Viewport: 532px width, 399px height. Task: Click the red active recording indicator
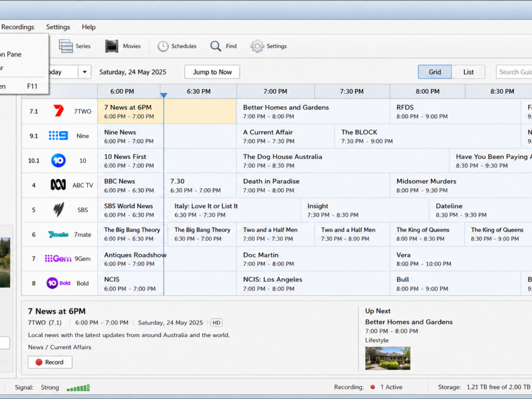[372, 387]
